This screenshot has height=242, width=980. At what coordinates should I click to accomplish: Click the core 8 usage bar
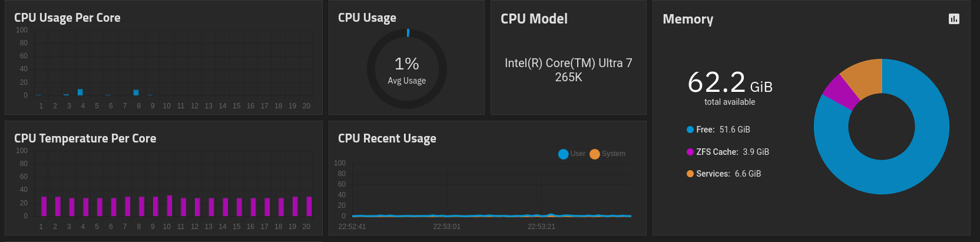[136, 92]
